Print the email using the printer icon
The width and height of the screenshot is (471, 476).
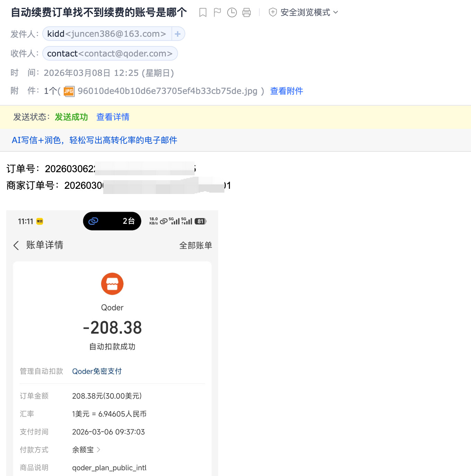click(247, 12)
